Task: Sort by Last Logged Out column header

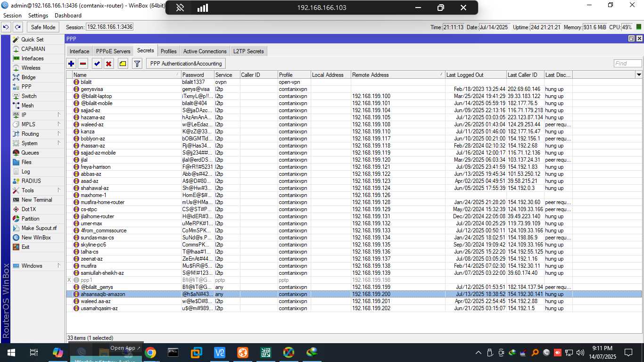Action: tap(476, 74)
